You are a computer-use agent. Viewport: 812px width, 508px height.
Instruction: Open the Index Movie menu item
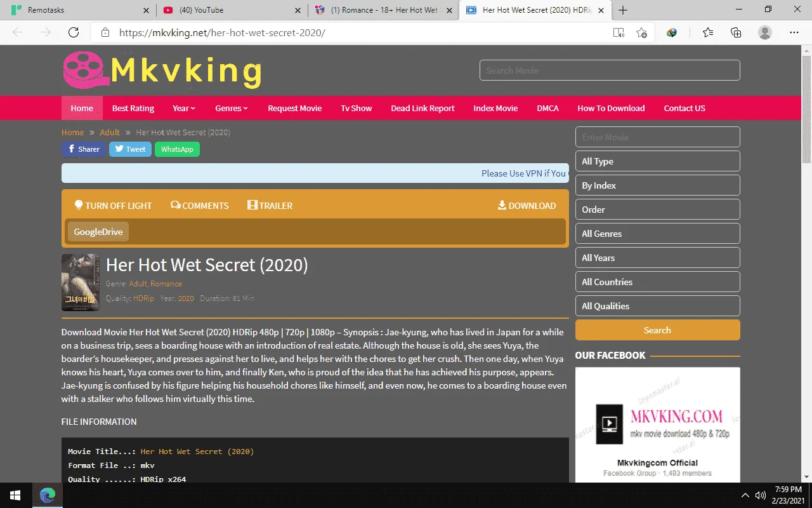(495, 108)
